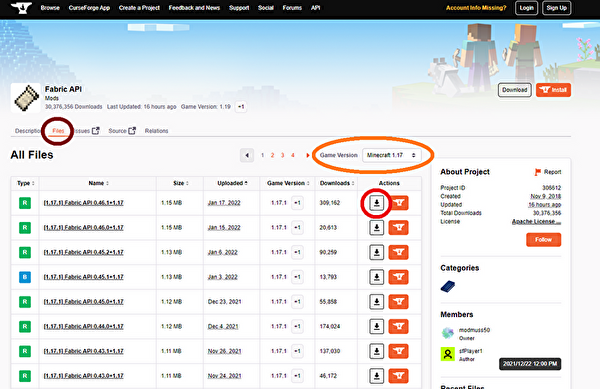The image size is (600, 389).
Task: Expand +1 game versions for 0.45.2+1.17
Action: (297, 252)
